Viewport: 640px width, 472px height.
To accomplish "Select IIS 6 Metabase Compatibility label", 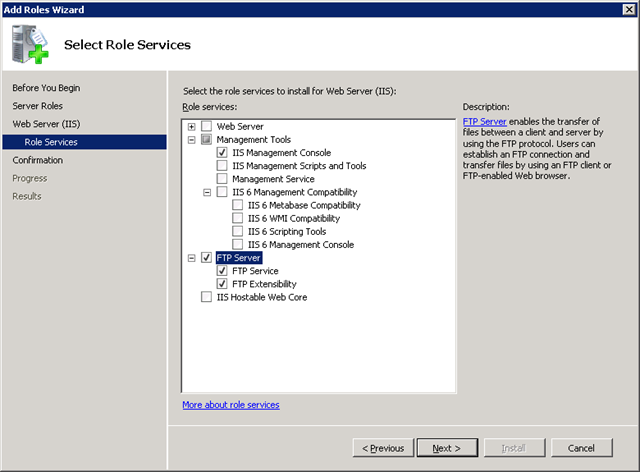I will coord(304,205).
